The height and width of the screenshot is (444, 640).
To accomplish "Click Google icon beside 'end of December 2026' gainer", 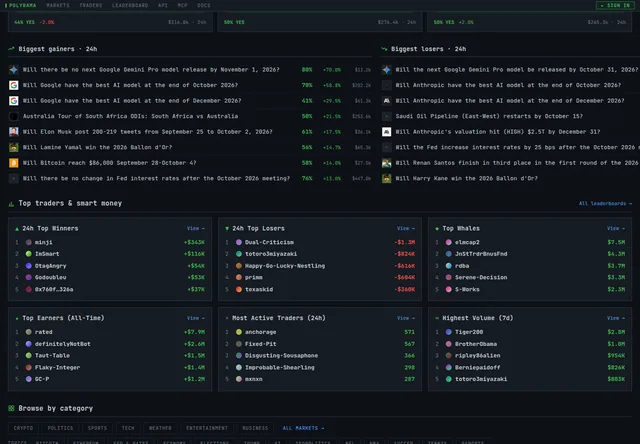I will coord(13,101).
